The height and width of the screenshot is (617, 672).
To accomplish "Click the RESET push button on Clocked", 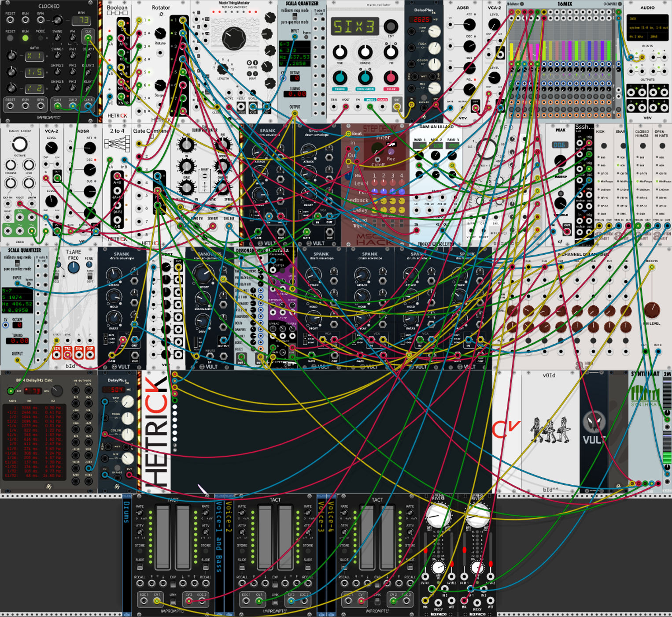I will (x=10, y=38).
